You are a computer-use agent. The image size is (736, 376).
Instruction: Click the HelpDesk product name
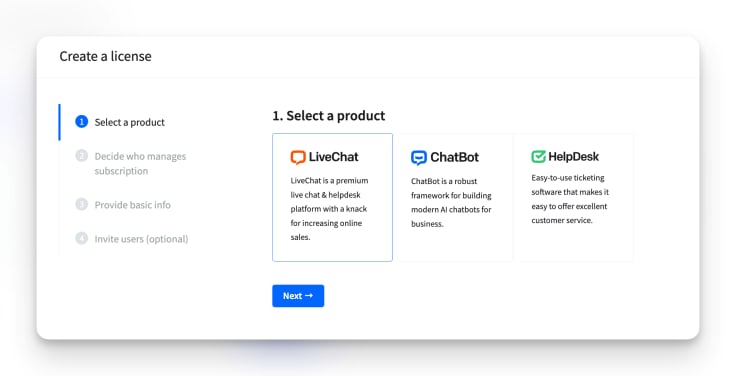coord(574,156)
